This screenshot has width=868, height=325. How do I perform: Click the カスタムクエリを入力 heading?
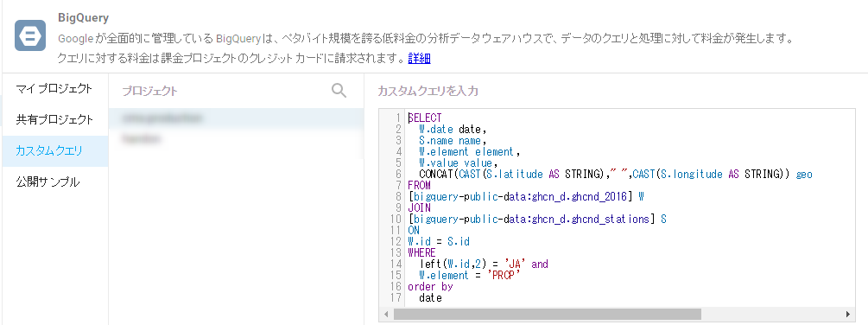pos(428,92)
